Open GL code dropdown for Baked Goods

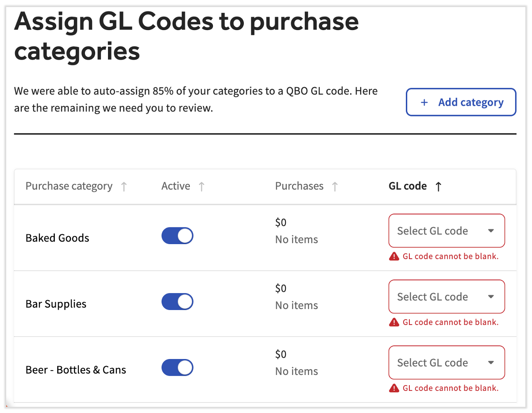(x=446, y=231)
